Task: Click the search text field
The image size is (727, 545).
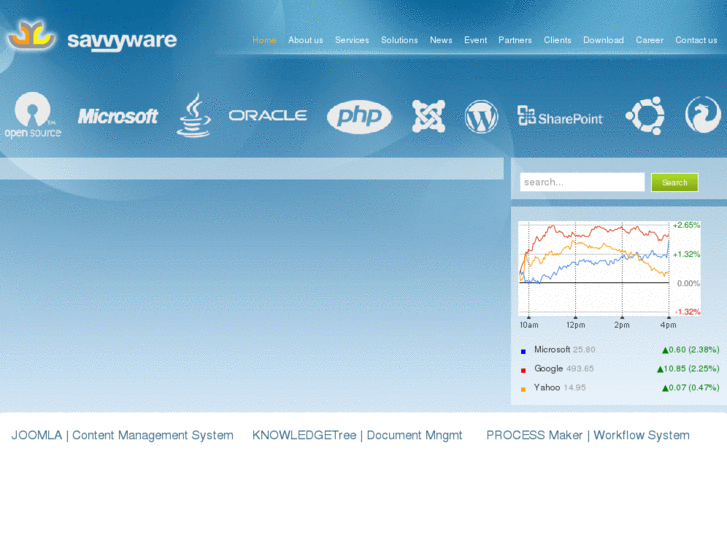Action: (582, 182)
